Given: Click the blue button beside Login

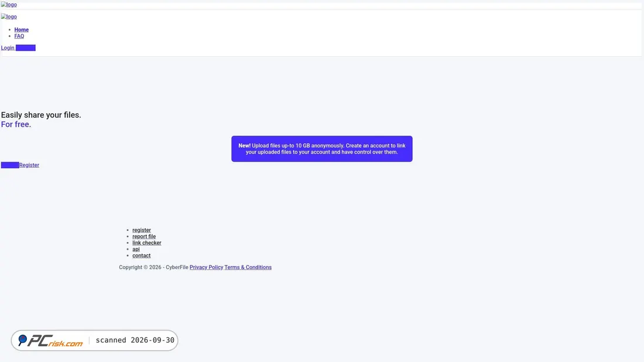Looking at the screenshot, I should point(25,47).
